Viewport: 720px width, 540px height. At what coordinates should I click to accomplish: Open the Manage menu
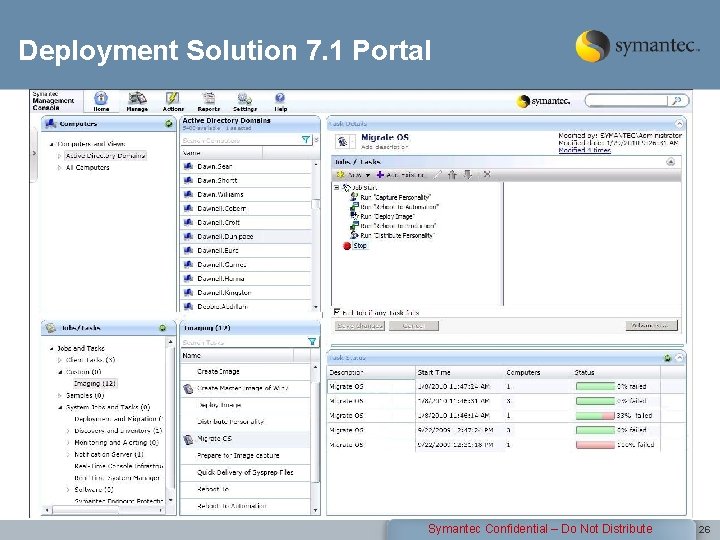click(x=137, y=101)
